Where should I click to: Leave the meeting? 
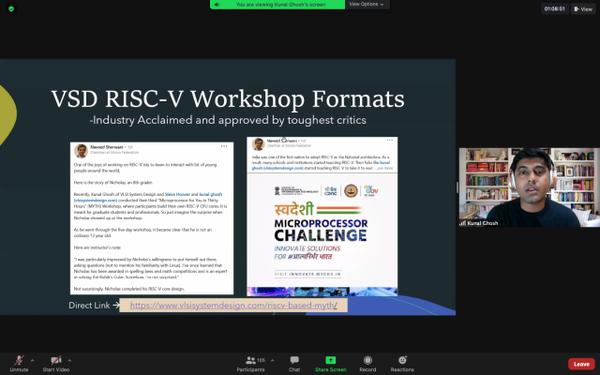point(581,364)
